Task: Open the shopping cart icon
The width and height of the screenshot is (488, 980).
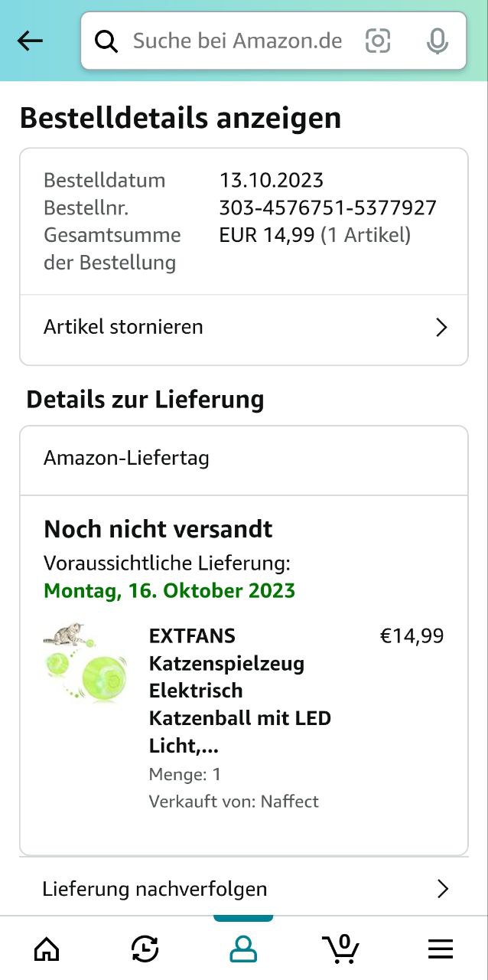Action: point(341,949)
